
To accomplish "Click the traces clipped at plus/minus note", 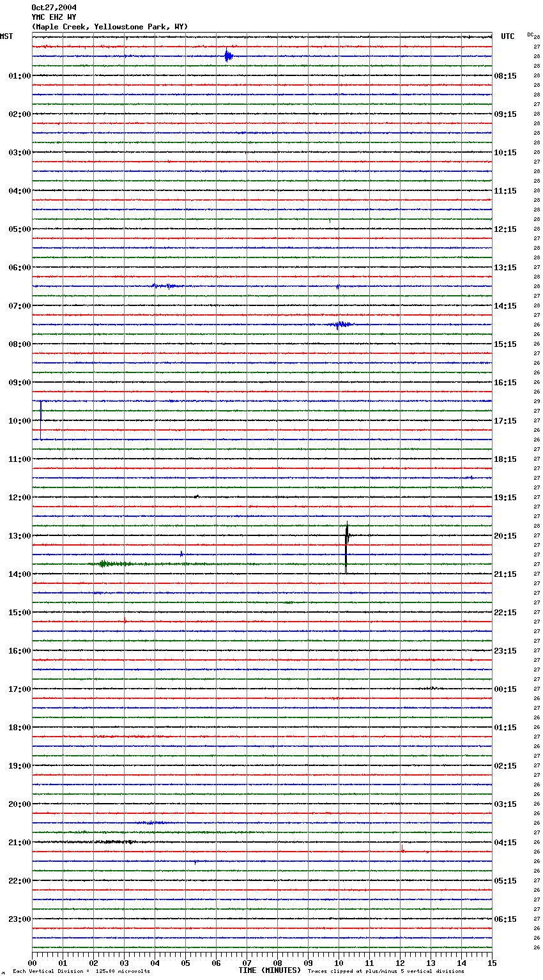I will click(386, 971).
